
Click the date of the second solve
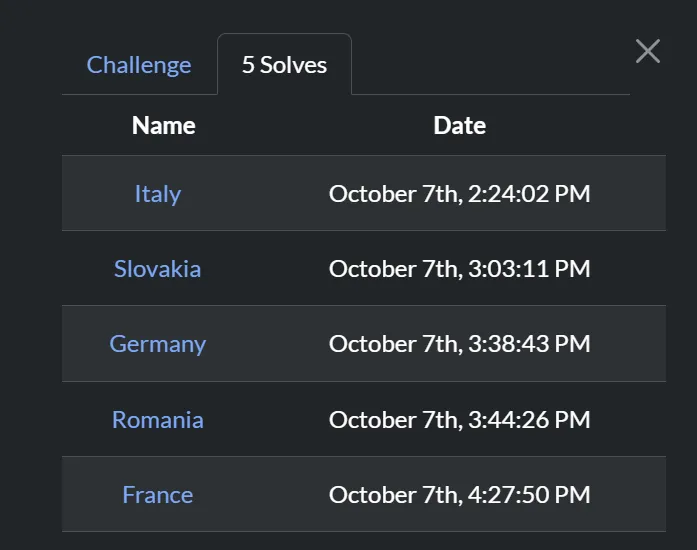[460, 269]
